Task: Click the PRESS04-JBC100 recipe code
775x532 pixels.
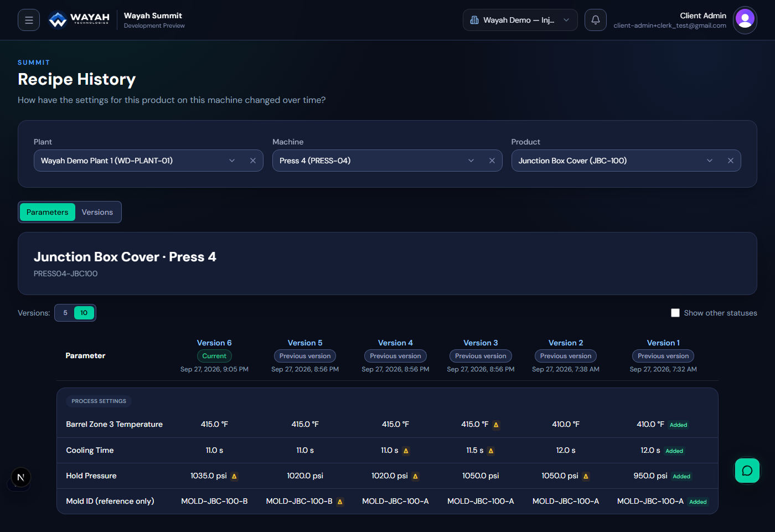Action: (66, 273)
